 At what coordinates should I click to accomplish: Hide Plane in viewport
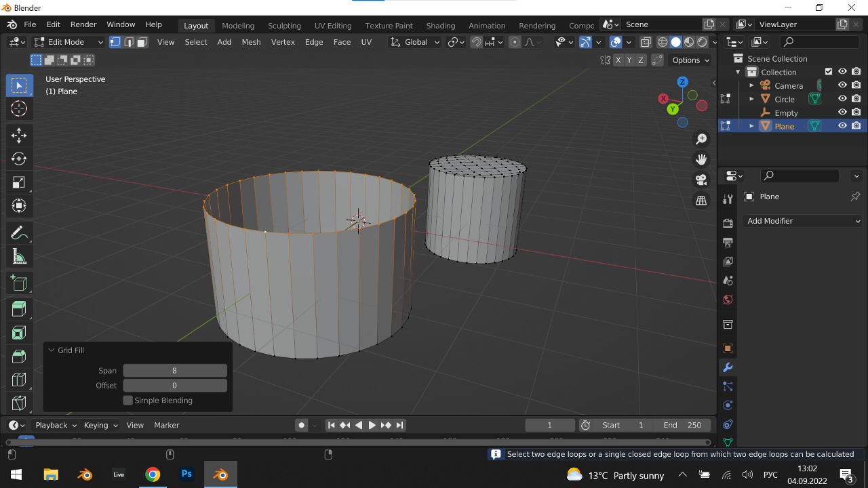(842, 126)
